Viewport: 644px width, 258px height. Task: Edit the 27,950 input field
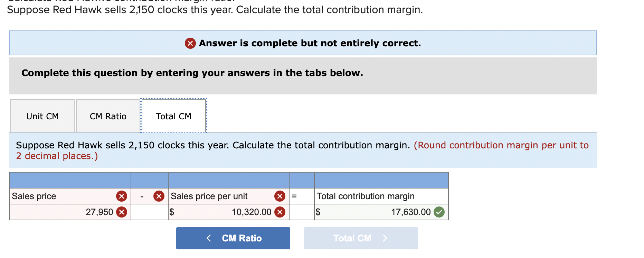coord(86,212)
